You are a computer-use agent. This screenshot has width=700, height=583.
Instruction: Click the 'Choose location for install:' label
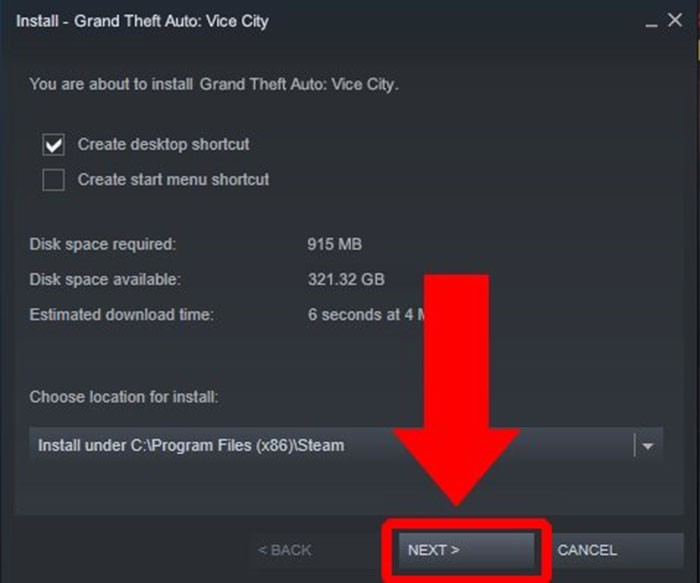tap(124, 397)
